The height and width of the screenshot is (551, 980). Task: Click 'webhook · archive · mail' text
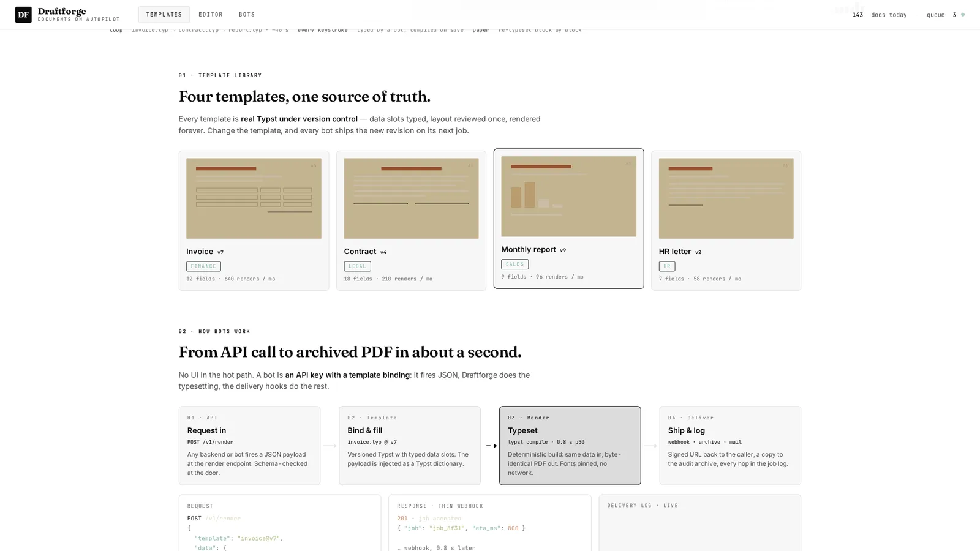point(704,442)
